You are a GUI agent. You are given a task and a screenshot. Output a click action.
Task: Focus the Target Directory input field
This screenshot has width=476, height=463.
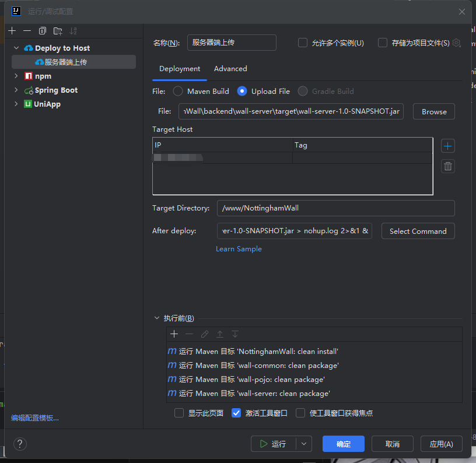(336, 208)
